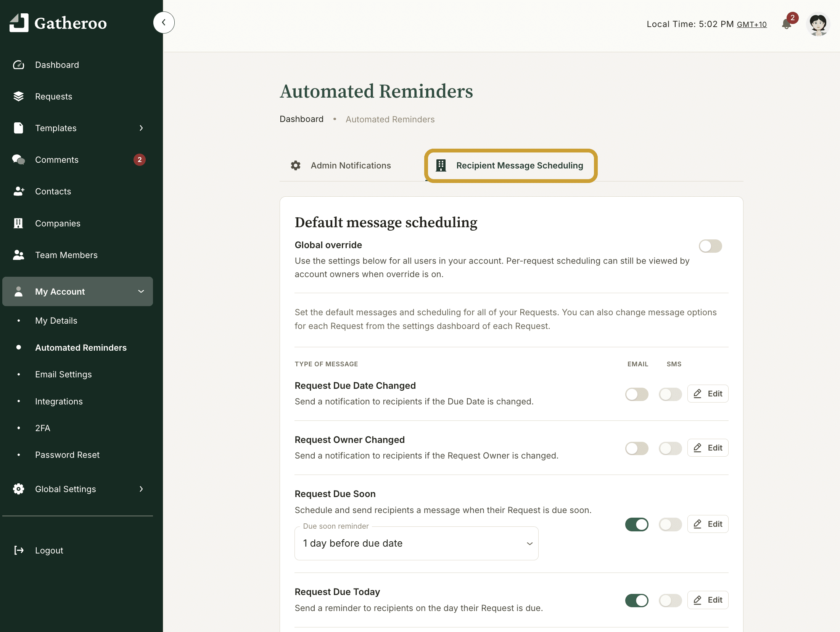Select Automated Reminders in sidebar submenu

[81, 348]
